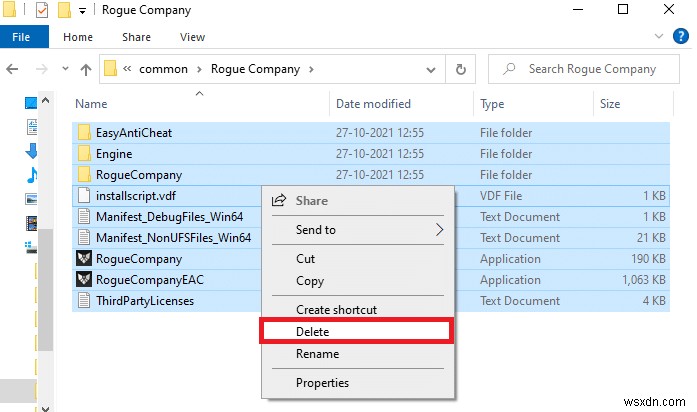The width and height of the screenshot is (697, 412).
Task: Click the Share icon in context menu
Action: pyautogui.click(x=280, y=200)
